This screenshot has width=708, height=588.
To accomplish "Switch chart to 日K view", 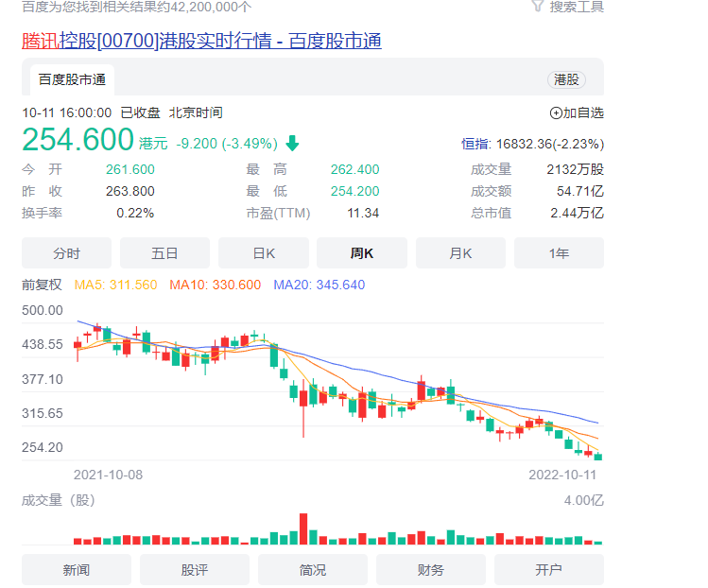I will pyautogui.click(x=264, y=253).
